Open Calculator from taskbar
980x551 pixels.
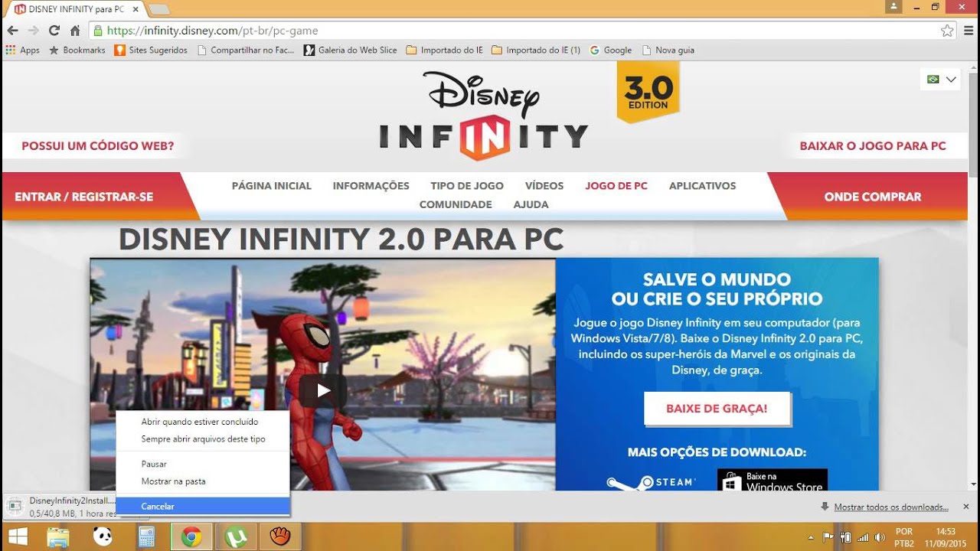tap(146, 536)
